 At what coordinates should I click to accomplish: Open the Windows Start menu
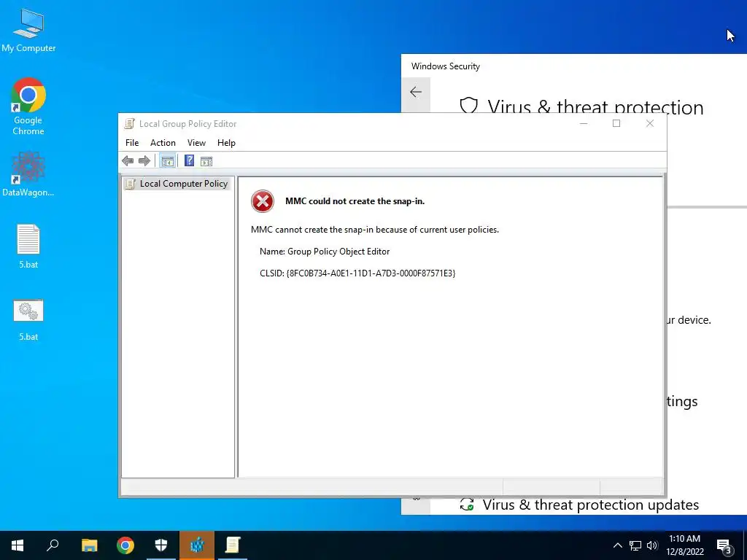pos(18,545)
